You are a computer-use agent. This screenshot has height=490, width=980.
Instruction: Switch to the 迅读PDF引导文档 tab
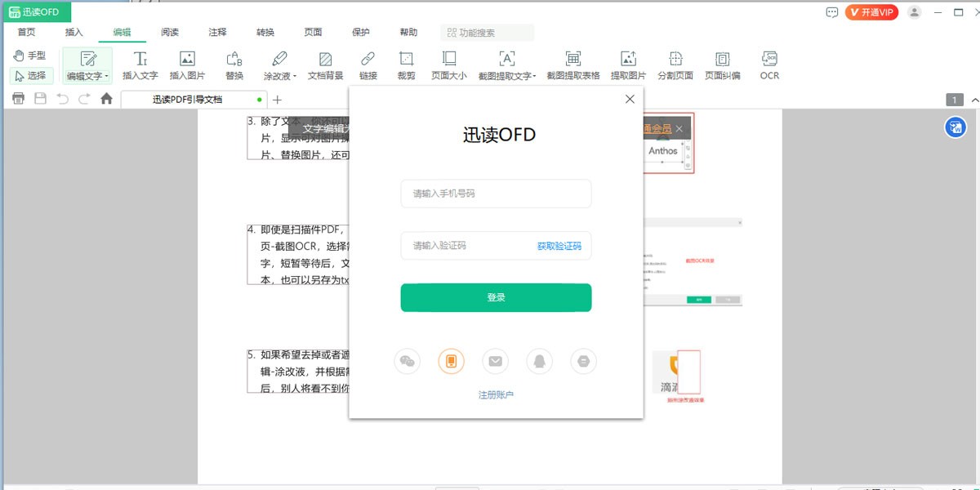point(194,100)
